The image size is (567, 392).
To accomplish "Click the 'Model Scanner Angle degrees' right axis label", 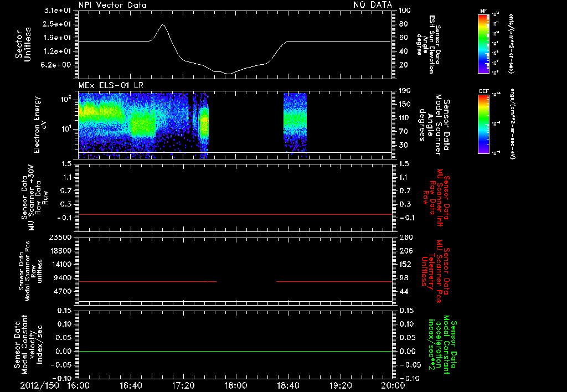I will click(434, 125).
